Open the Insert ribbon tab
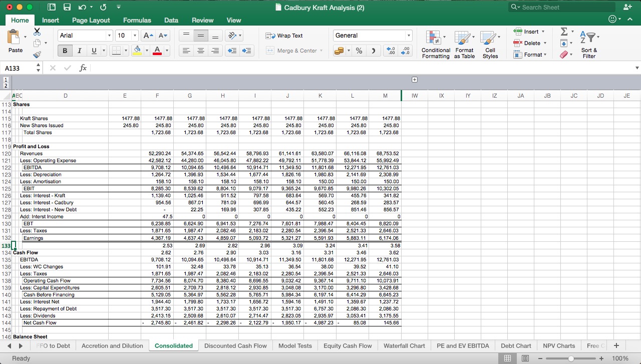641x364 pixels. click(51, 20)
